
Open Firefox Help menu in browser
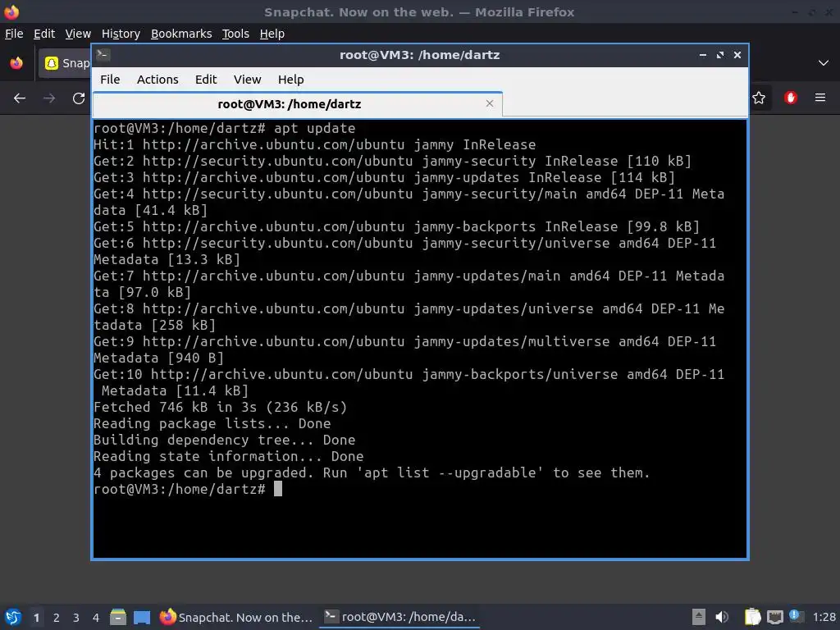click(272, 34)
